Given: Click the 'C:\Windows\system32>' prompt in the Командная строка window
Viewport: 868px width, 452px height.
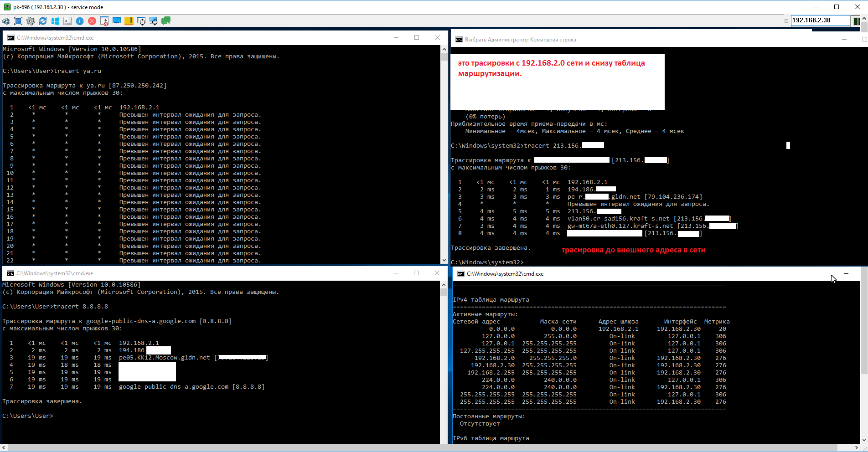Looking at the screenshot, I should pyautogui.click(x=487, y=262).
